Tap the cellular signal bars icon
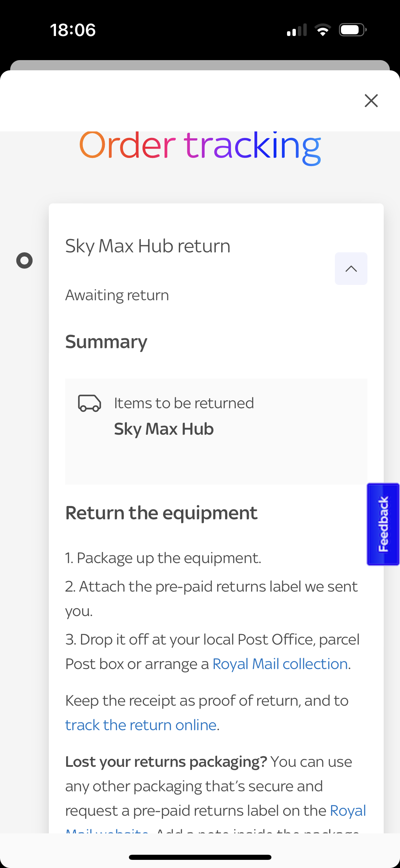400x868 pixels. [x=297, y=30]
